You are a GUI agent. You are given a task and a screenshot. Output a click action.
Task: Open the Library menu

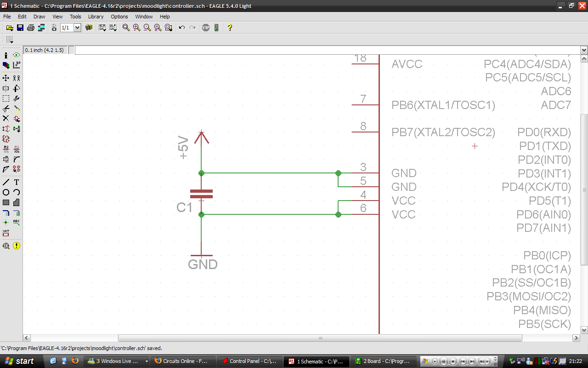[x=96, y=17]
